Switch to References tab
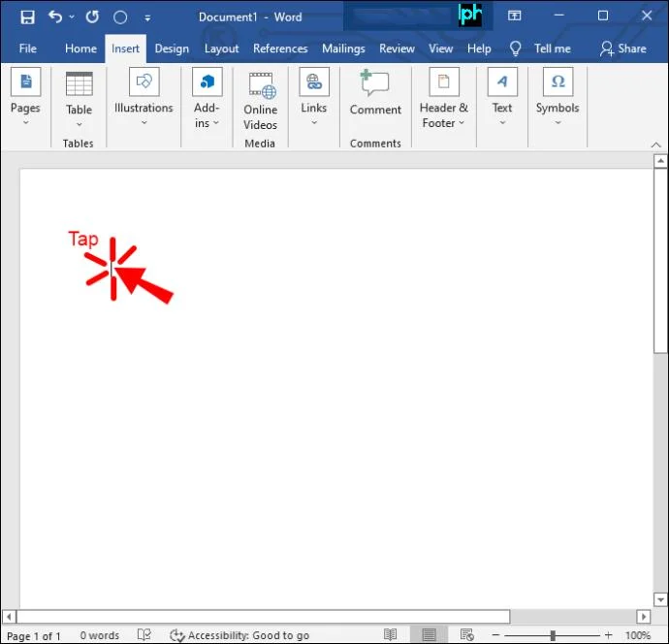Viewport: 669px width, 644px height. tap(280, 48)
